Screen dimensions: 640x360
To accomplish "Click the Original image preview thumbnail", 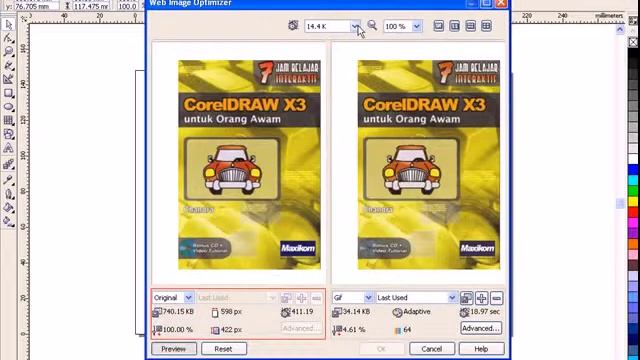I will (249, 165).
